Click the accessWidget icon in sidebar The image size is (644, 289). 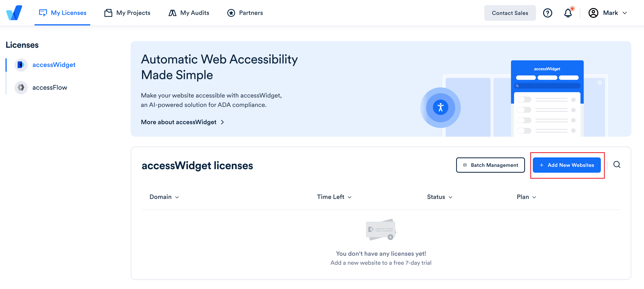tap(21, 65)
